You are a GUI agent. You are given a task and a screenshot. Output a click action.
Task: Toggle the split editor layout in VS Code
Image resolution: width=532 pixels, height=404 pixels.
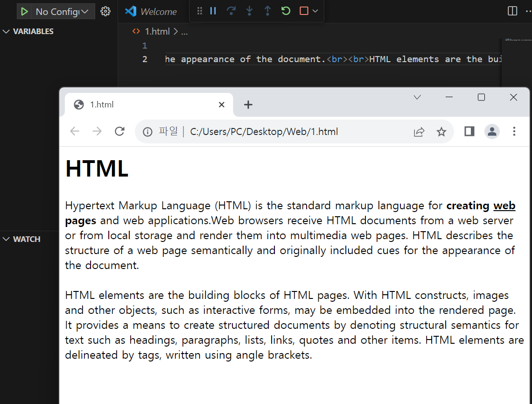pyautogui.click(x=512, y=11)
